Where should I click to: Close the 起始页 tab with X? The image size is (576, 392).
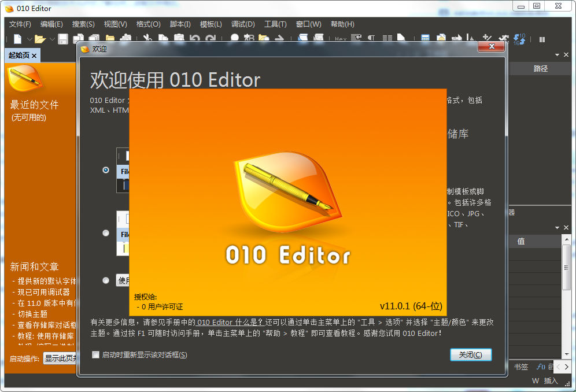pos(34,56)
